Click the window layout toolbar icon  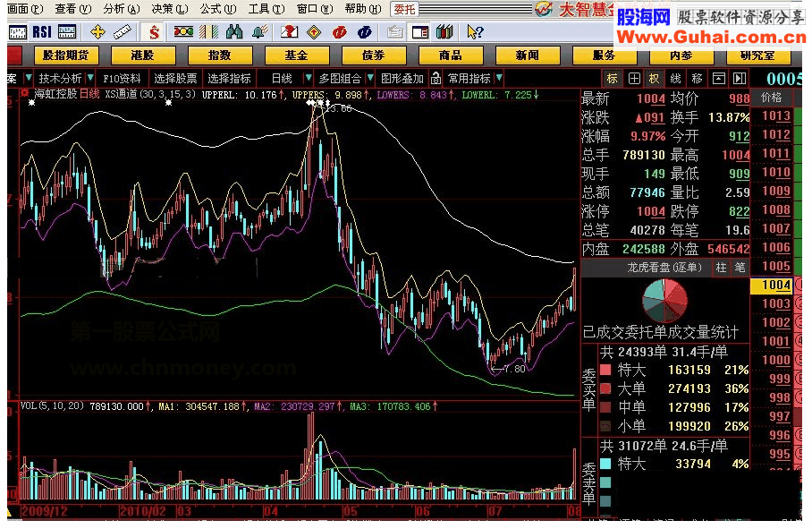[420, 32]
